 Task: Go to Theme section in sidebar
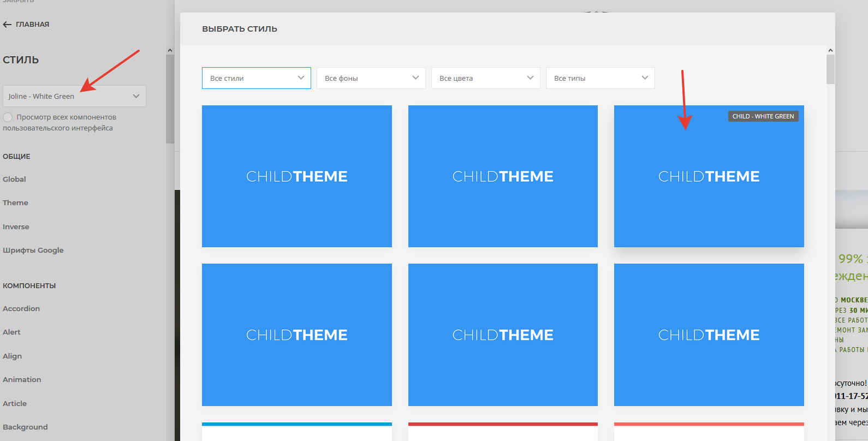15,202
